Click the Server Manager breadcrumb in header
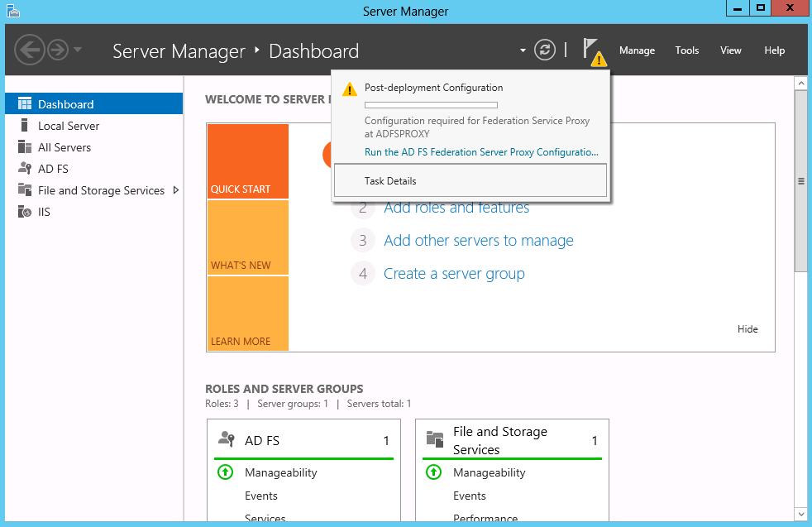This screenshot has height=527, width=812. [x=179, y=50]
